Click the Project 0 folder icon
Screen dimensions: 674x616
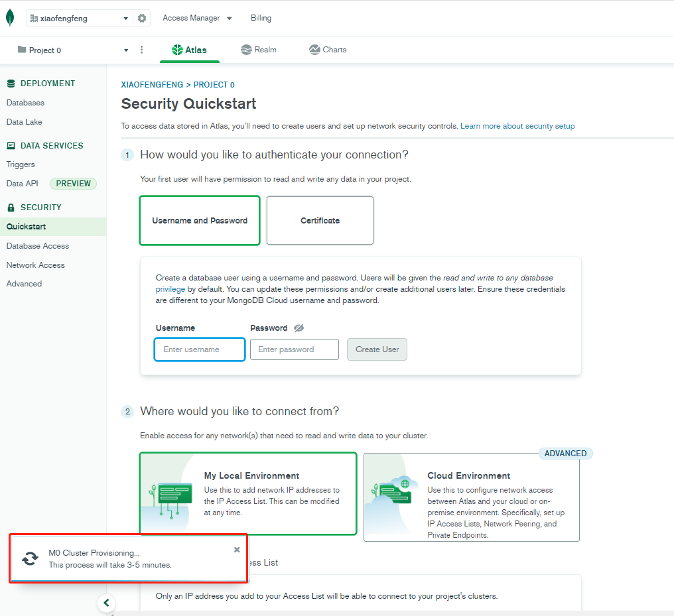[22, 50]
